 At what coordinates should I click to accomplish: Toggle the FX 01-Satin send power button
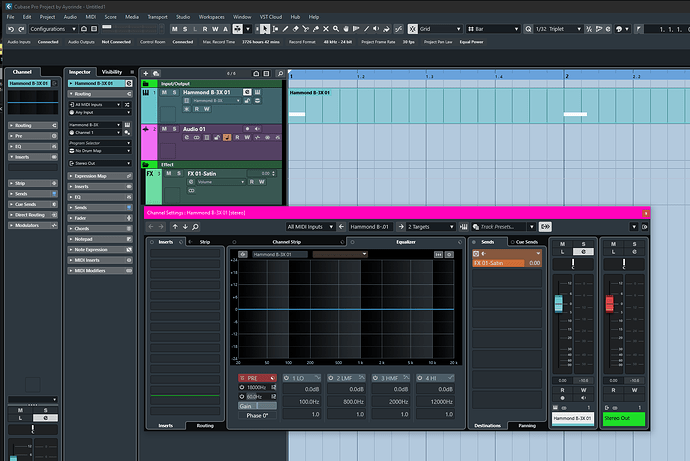[x=476, y=254]
